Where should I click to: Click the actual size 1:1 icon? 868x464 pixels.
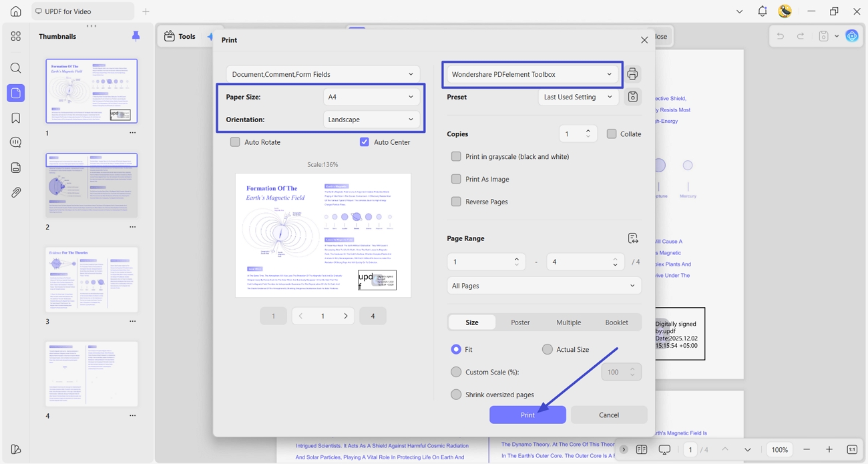(x=852, y=450)
